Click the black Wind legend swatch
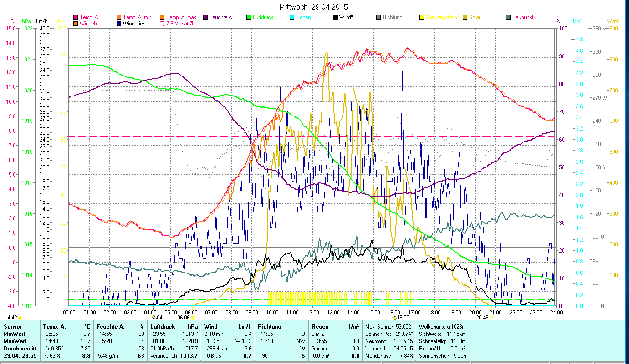Viewport: 629px width, 364px height. pos(335,17)
